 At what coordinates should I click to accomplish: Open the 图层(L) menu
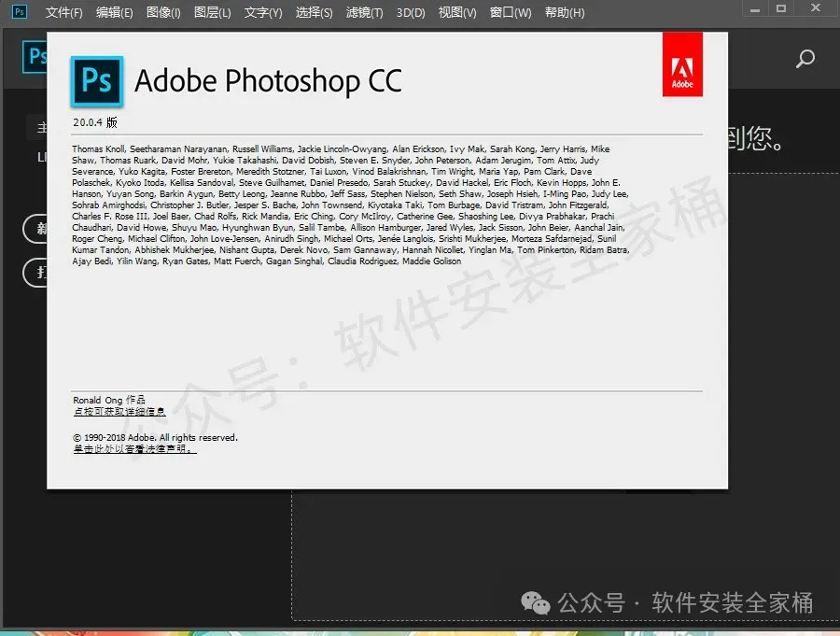click(x=212, y=12)
